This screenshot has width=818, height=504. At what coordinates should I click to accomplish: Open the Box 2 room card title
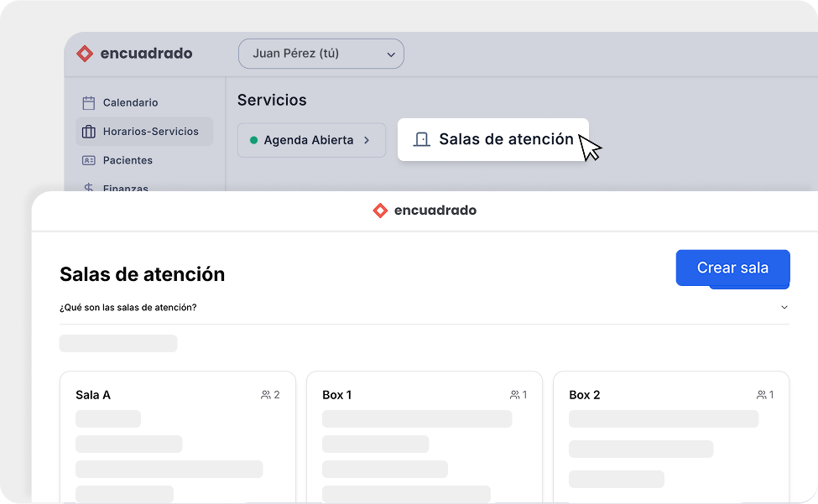[584, 395]
